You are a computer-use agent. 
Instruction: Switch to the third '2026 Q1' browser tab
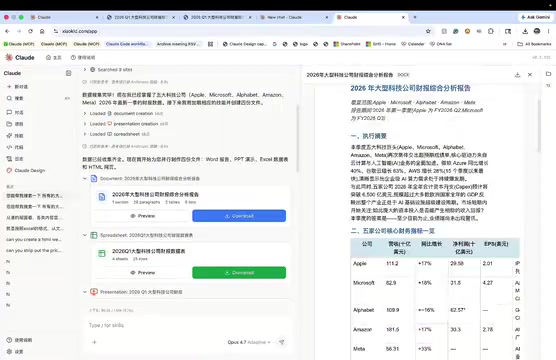coord(217,17)
